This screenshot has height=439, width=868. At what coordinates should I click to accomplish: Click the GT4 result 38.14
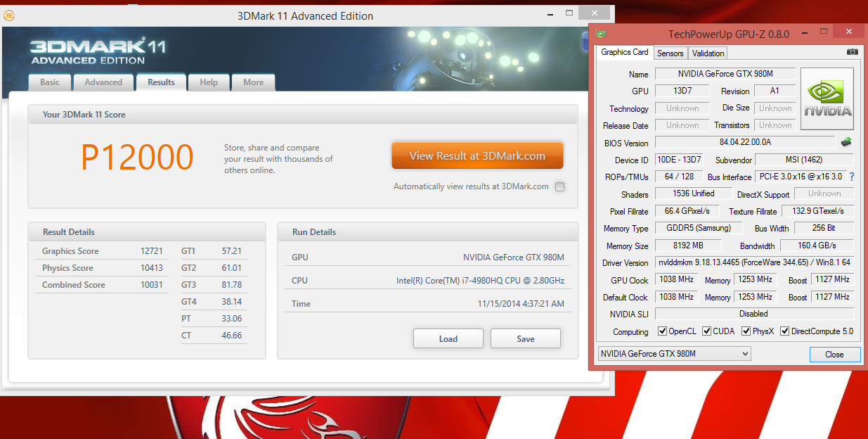click(x=231, y=302)
